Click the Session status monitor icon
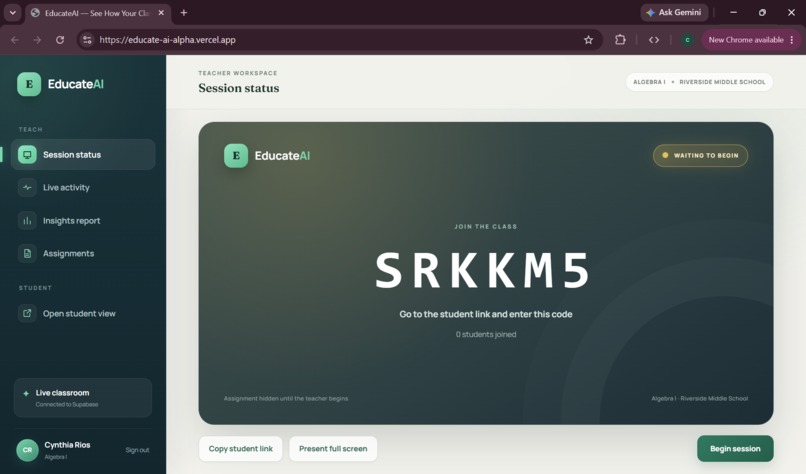This screenshot has width=806, height=474. [x=27, y=155]
